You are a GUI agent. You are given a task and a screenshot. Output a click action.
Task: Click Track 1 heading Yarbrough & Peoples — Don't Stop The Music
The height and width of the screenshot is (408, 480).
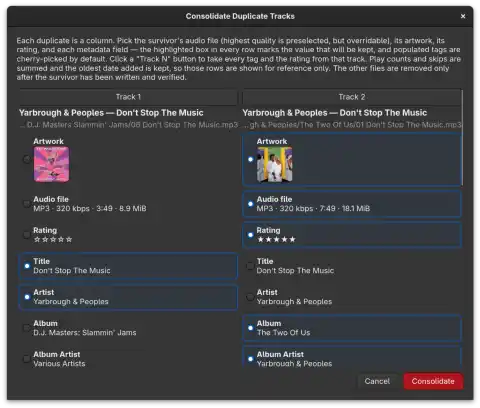point(111,113)
